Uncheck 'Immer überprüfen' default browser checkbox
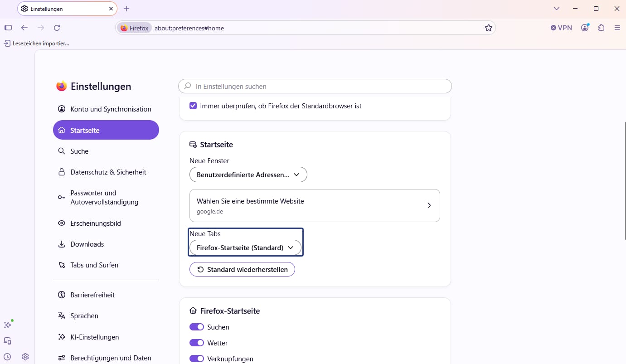Image resolution: width=626 pixels, height=364 pixels. [193, 106]
